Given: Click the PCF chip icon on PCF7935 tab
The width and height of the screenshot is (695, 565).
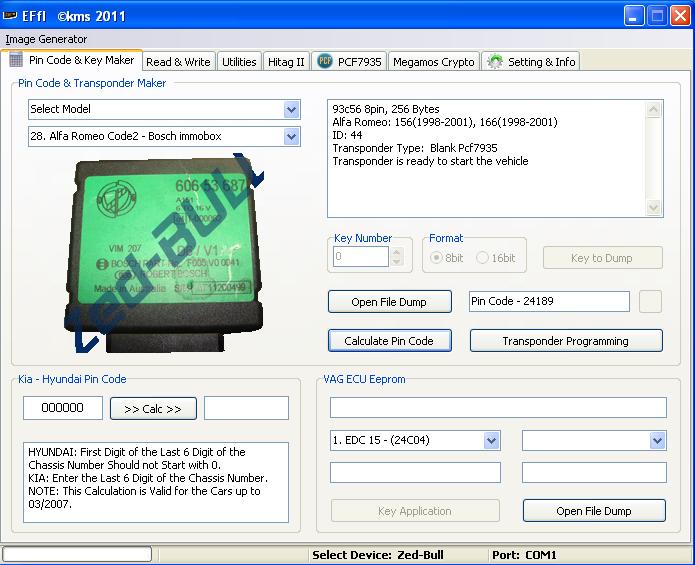Looking at the screenshot, I should 325,61.
